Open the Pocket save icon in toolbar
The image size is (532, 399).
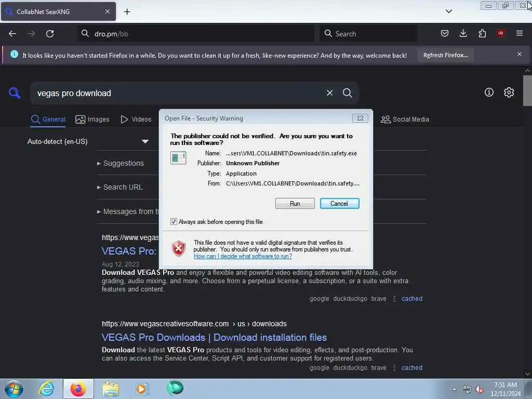pos(445,33)
